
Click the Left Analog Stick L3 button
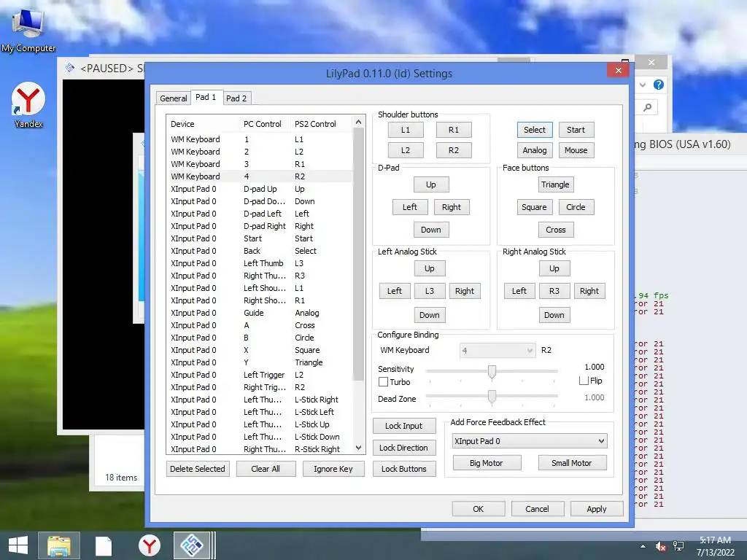tap(429, 291)
